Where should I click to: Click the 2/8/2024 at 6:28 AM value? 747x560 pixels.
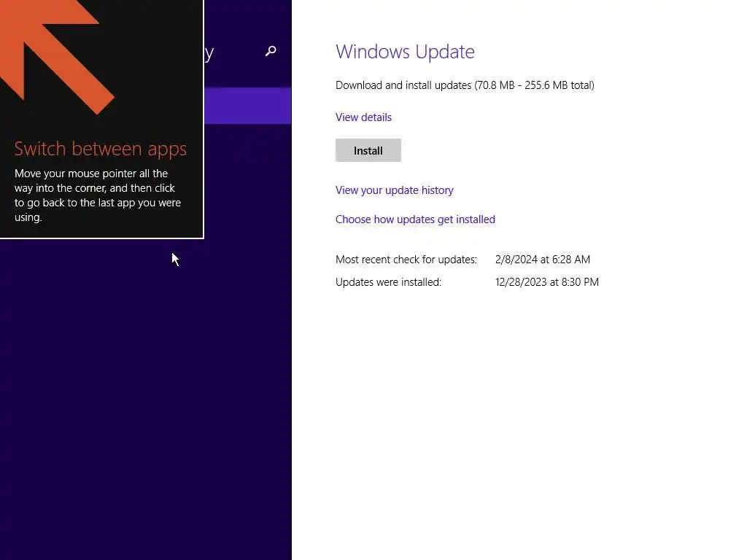click(543, 260)
